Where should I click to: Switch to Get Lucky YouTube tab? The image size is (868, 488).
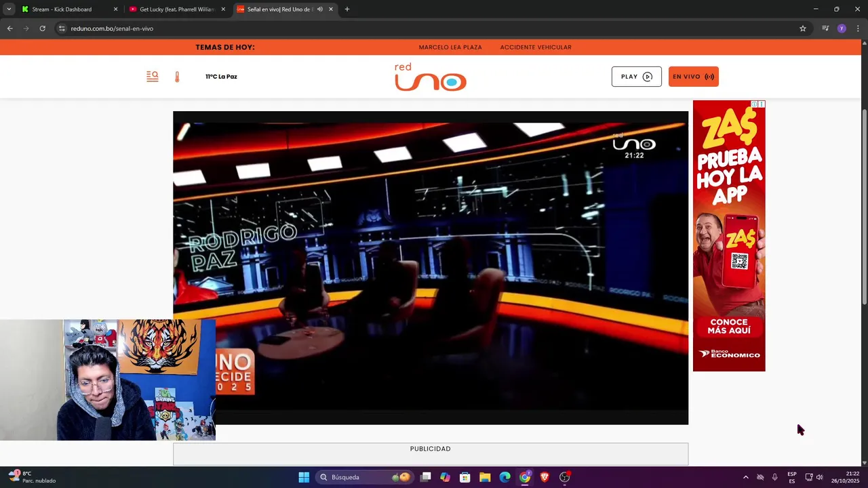coord(176,9)
